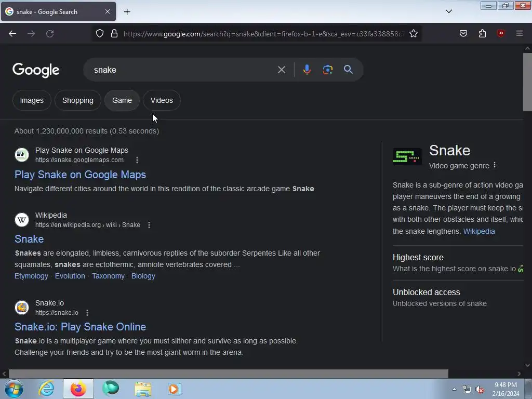Launch Internet Explorer from taskbar
532x399 pixels.
(46, 389)
